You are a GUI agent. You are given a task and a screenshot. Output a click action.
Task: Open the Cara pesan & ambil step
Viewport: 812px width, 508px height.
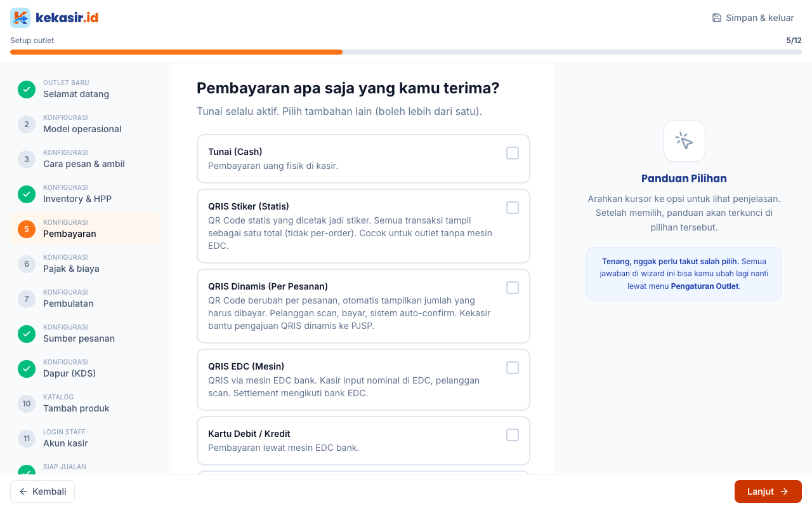(85, 159)
